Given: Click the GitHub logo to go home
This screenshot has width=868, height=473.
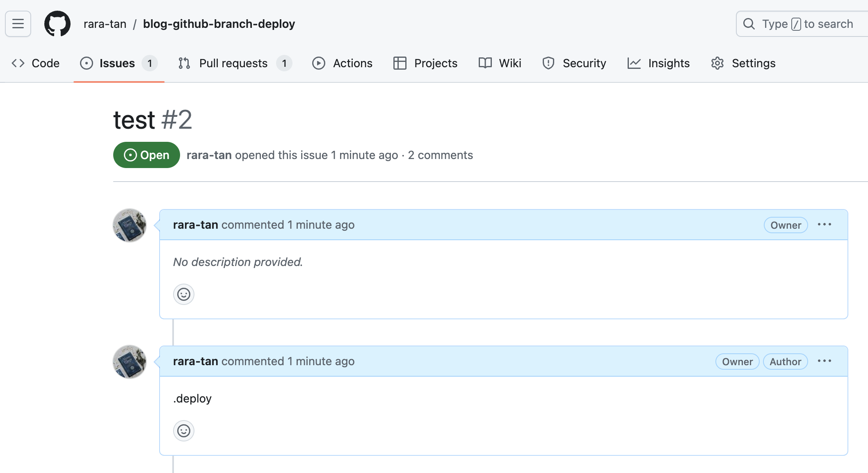Looking at the screenshot, I should tap(57, 23).
